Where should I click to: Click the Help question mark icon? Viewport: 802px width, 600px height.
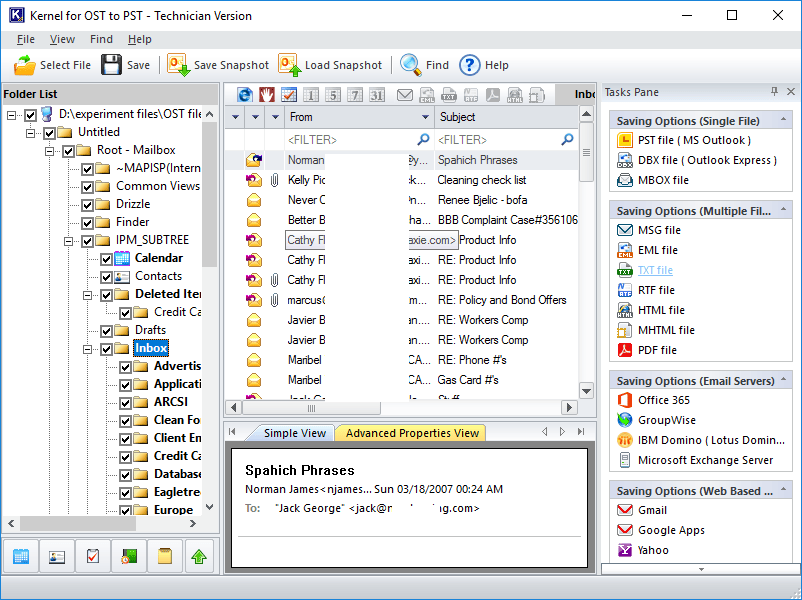click(x=469, y=65)
